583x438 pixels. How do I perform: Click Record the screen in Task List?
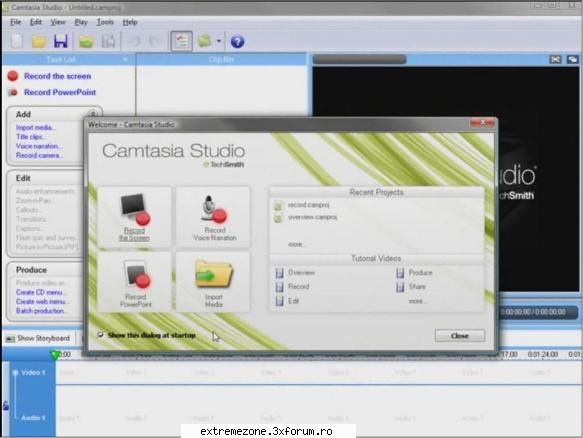(x=58, y=76)
